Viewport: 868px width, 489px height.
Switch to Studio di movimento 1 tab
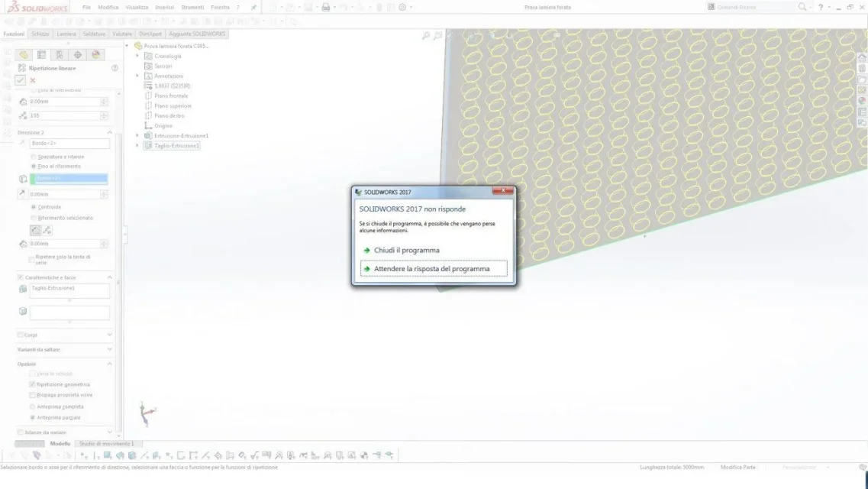(106, 444)
